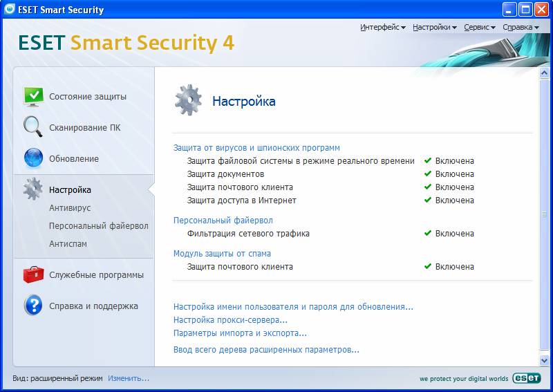Viewport: 553px width, 392px height.
Task: Open the Справка dropdown menu at top
Action: point(521,27)
